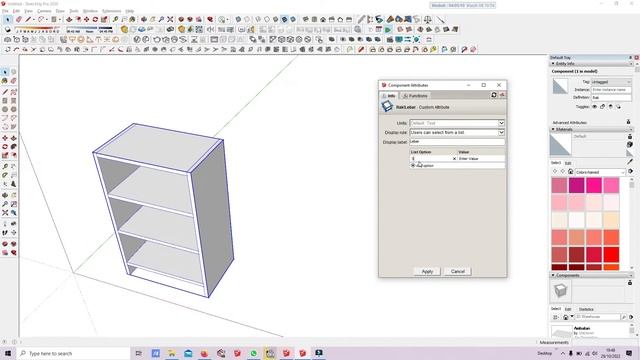
Task: Click the taskbar search box
Action: (x=73, y=353)
